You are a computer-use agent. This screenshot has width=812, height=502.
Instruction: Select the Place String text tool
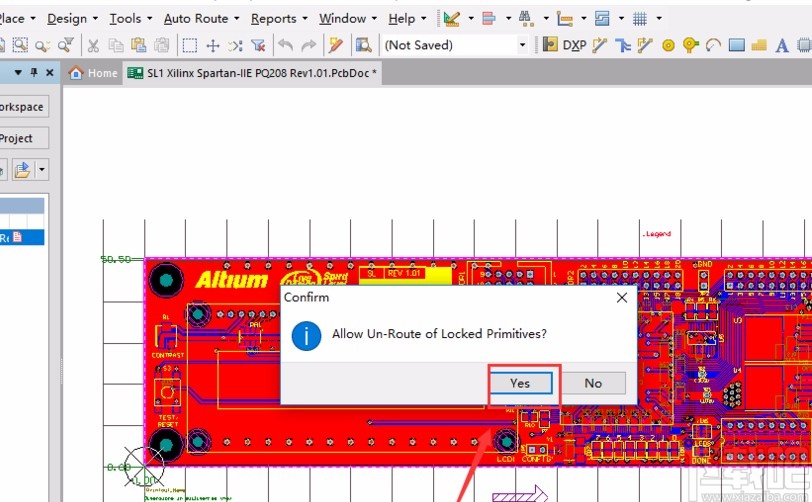[x=782, y=46]
